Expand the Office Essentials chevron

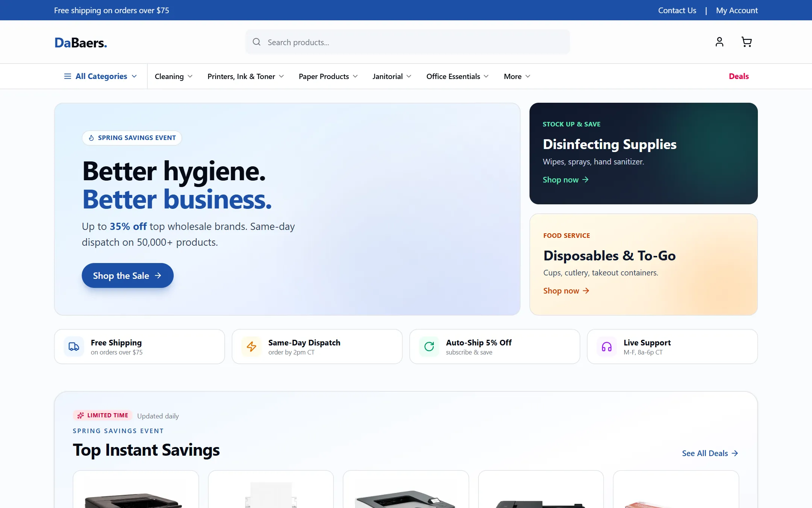tap(486, 76)
